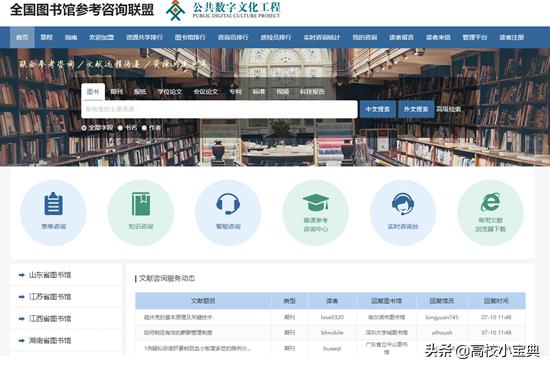Click the arrow beside 江苏省图书馆
The image size is (550, 368).
point(21,297)
